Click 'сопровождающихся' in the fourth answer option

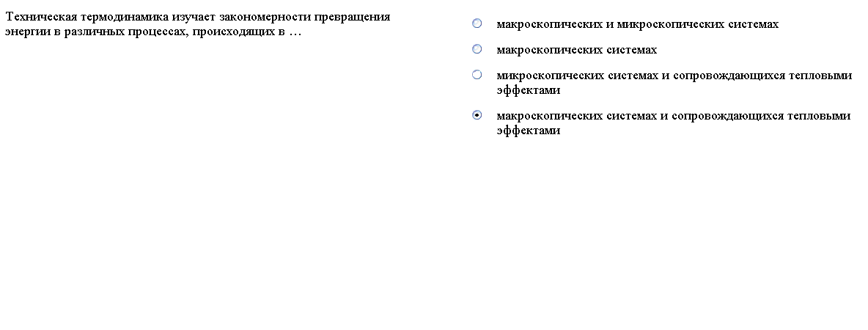728,117
